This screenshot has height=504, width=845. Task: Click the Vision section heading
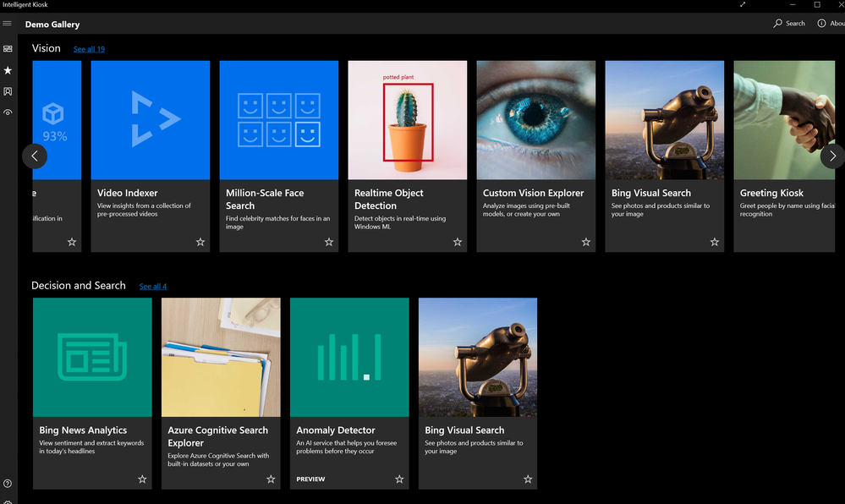pyautogui.click(x=46, y=48)
